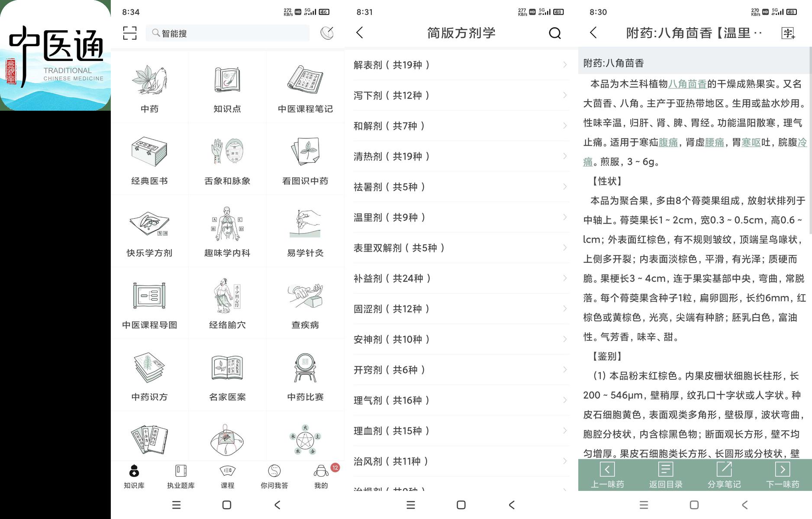Switch to the 执业题库 tab
Image resolution: width=812 pixels, height=519 pixels.
tap(181, 476)
